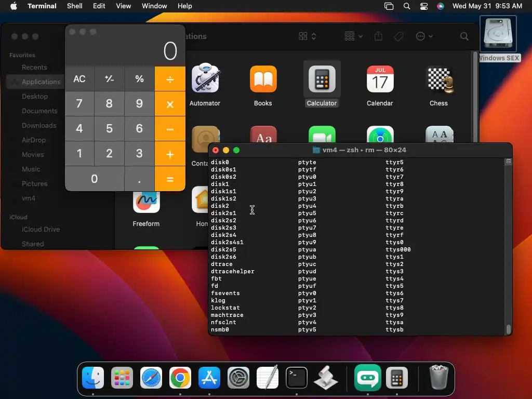Click the plus-minus Calculator key
Viewport: 532px width, 399px height.
[x=109, y=79]
